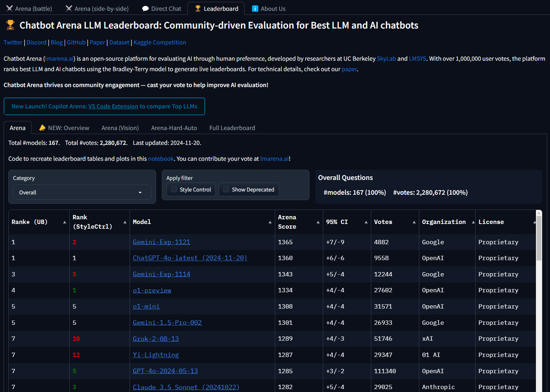This screenshot has width=550, height=392.
Task: Click the leaderboard table vertical scrollbar
Action: tap(539, 238)
